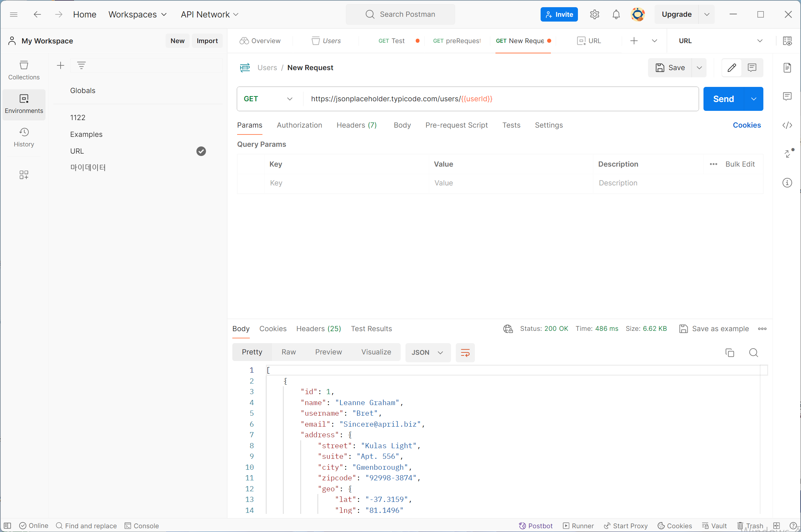This screenshot has width=801, height=532.
Task: Click the Save as example button
Action: point(714,329)
